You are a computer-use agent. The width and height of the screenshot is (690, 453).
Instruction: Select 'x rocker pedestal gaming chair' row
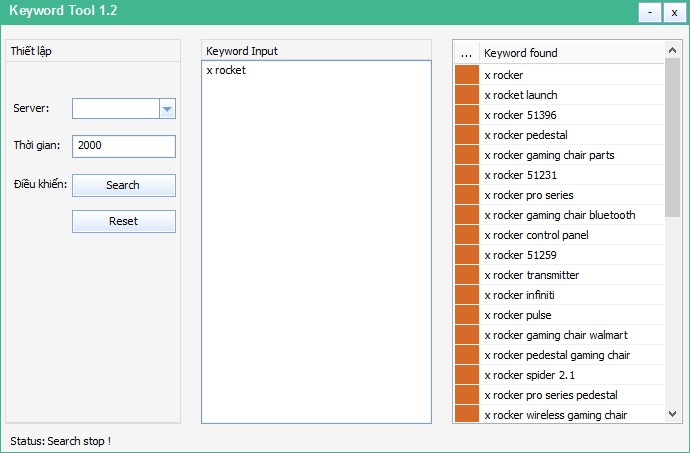pyautogui.click(x=559, y=355)
